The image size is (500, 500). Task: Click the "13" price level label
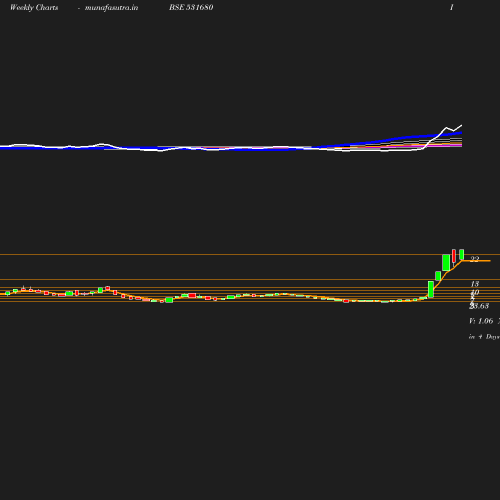pos(475,284)
